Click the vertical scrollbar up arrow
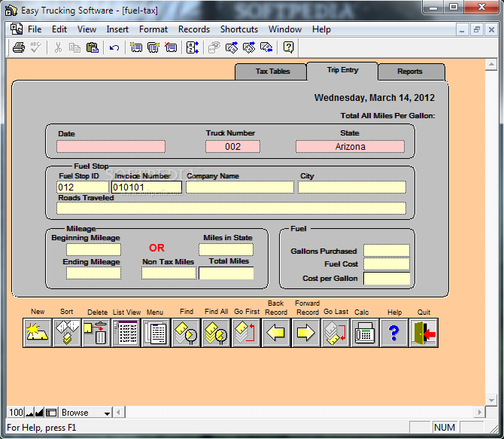The height and width of the screenshot is (439, 504). tap(491, 65)
